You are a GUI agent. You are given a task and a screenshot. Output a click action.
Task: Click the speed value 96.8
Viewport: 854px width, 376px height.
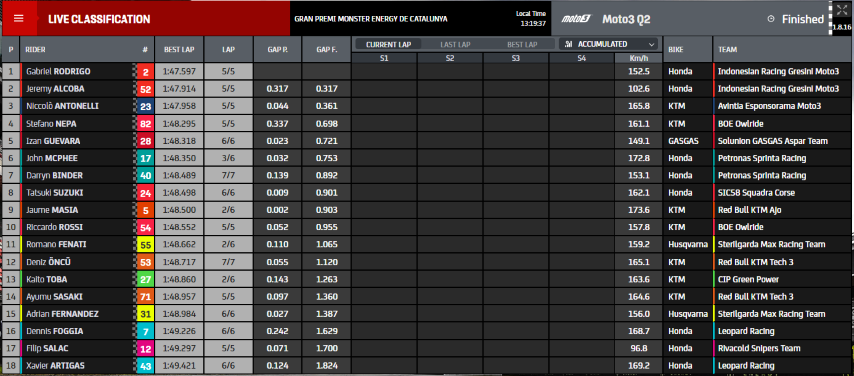point(640,349)
